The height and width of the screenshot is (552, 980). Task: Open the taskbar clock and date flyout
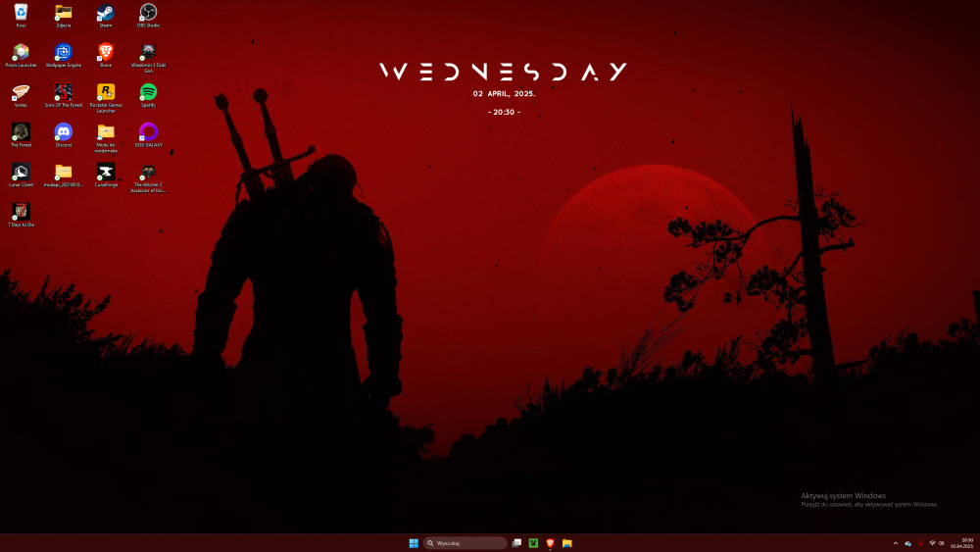pos(962,543)
